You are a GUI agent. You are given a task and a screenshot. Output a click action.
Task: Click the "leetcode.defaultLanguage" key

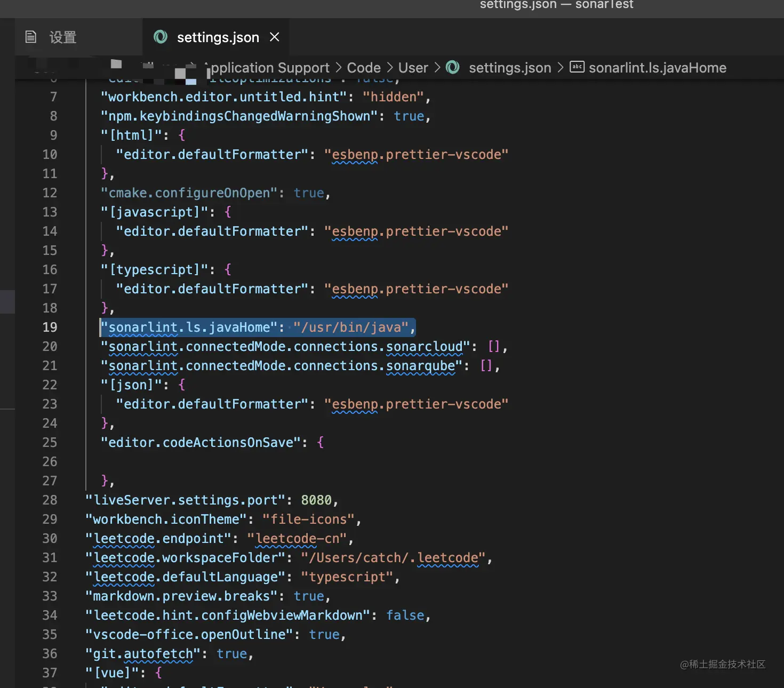point(186,577)
